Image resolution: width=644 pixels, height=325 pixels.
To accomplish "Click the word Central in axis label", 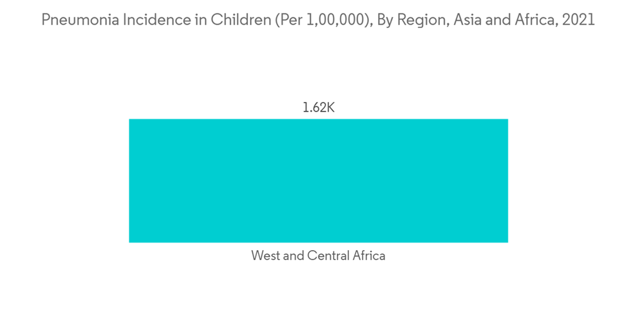I will click(328, 256).
